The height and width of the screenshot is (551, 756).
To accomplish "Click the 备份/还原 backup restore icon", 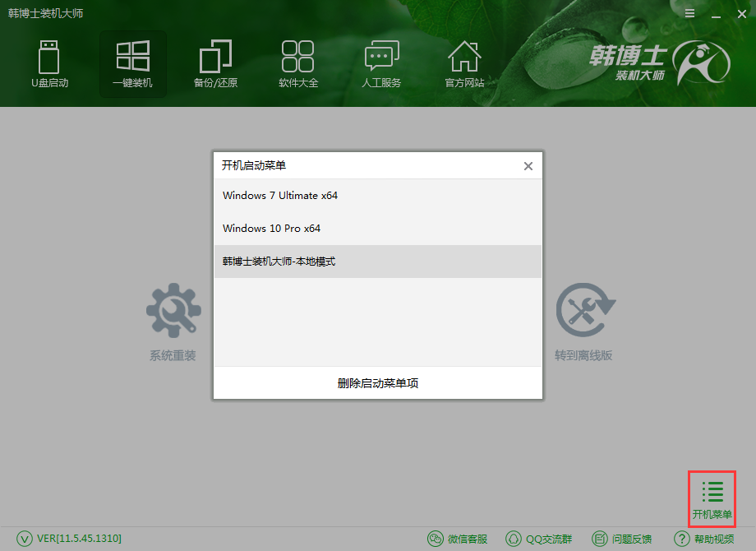I will click(215, 64).
